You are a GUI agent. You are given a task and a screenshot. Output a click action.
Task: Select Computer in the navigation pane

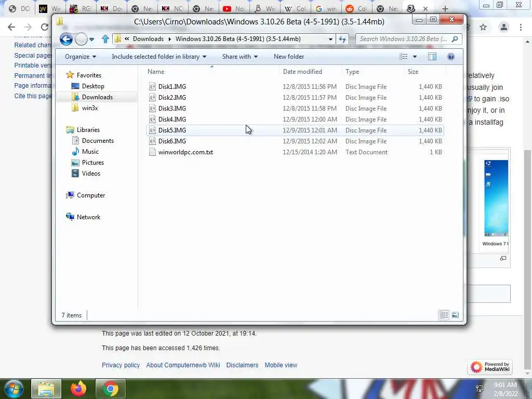pyautogui.click(x=91, y=195)
